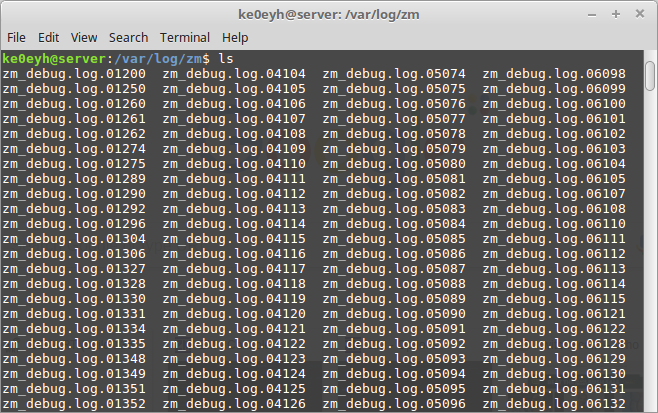658x413 pixels.
Task: Click file zm_debug.log.04120
Action: (234, 314)
